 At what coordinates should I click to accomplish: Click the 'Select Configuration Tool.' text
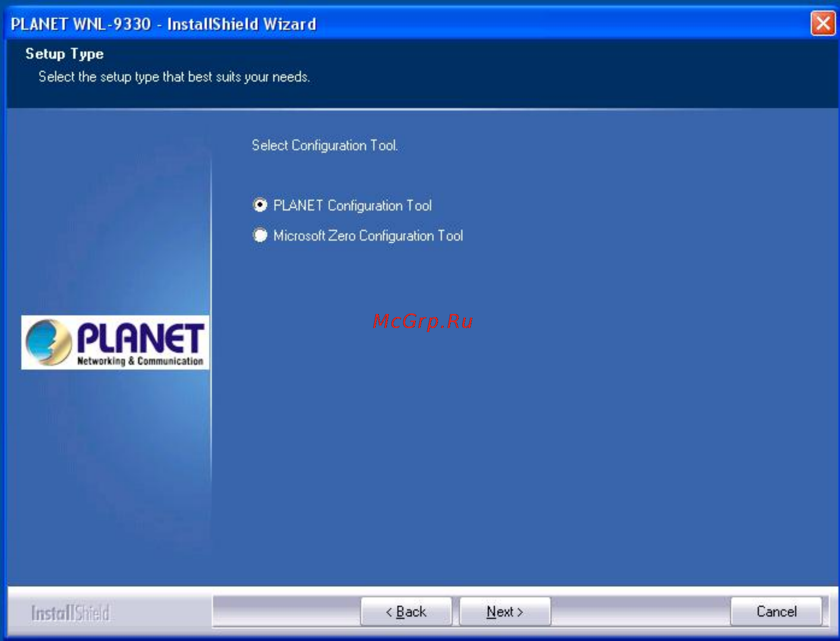pyautogui.click(x=325, y=146)
